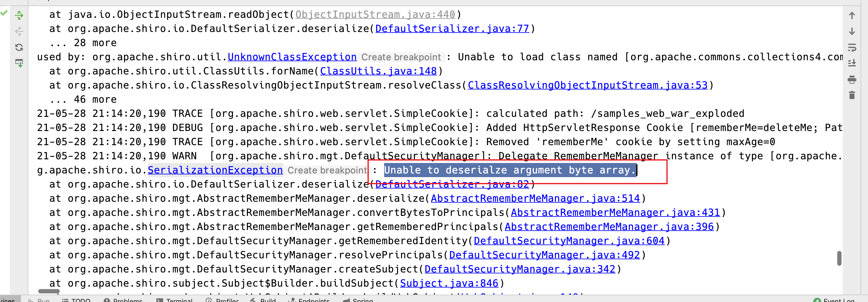
Task: Print the console output
Action: (x=852, y=79)
